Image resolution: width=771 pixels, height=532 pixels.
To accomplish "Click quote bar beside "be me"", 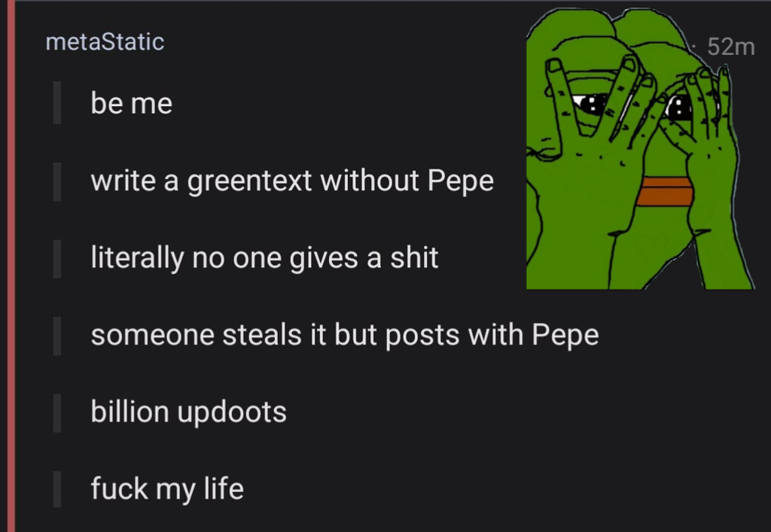I will point(57,102).
